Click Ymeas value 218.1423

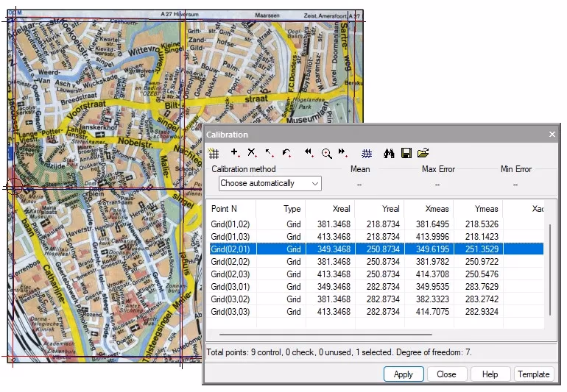pos(482,237)
